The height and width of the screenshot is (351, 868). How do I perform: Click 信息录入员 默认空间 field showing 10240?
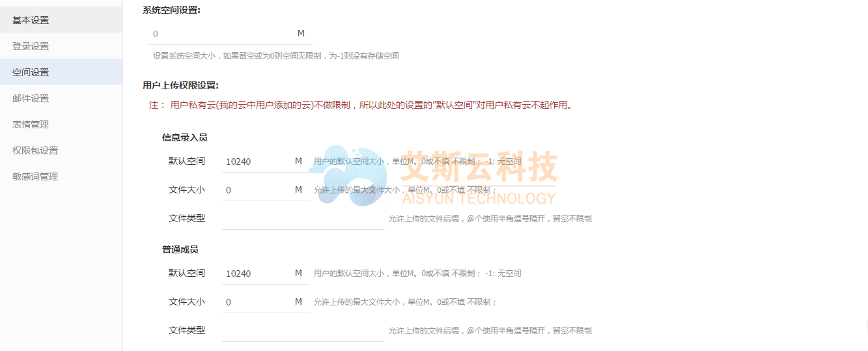[x=257, y=161]
